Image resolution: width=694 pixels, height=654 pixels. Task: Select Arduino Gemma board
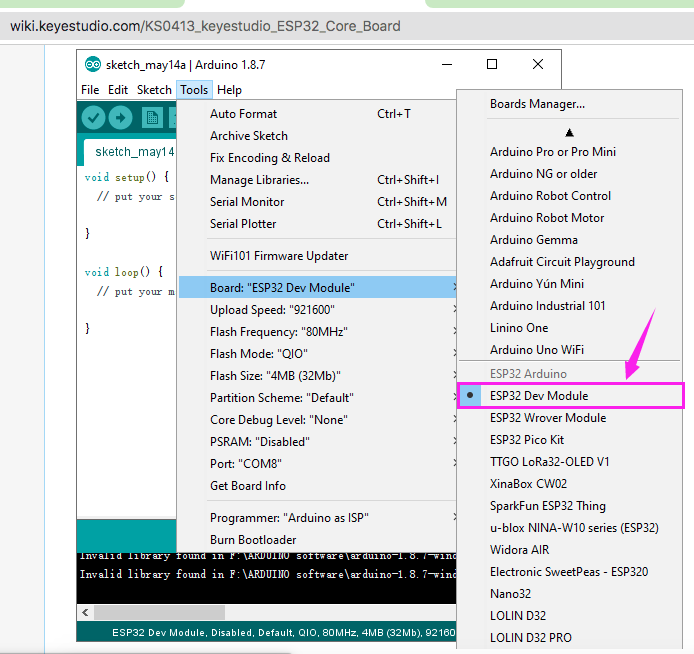(571, 240)
